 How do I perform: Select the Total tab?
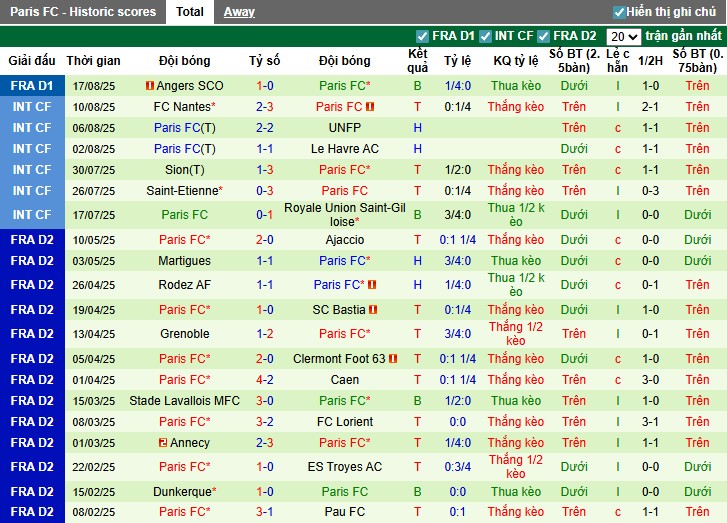[190, 12]
